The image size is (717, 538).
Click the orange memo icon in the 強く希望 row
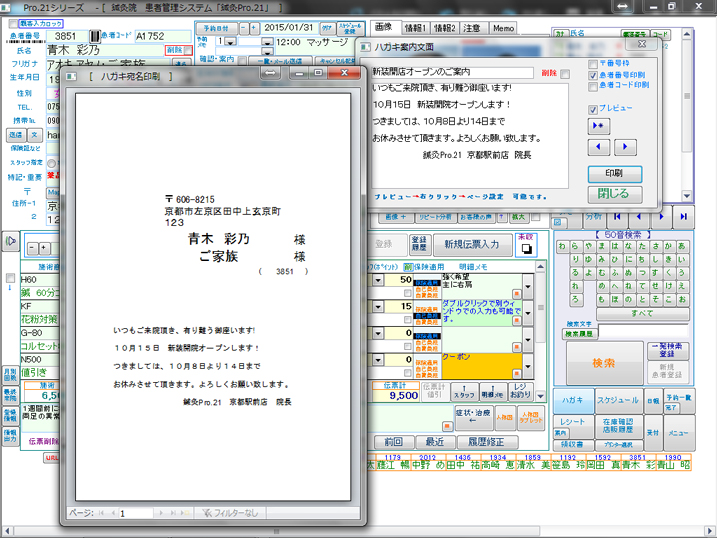coord(516,294)
